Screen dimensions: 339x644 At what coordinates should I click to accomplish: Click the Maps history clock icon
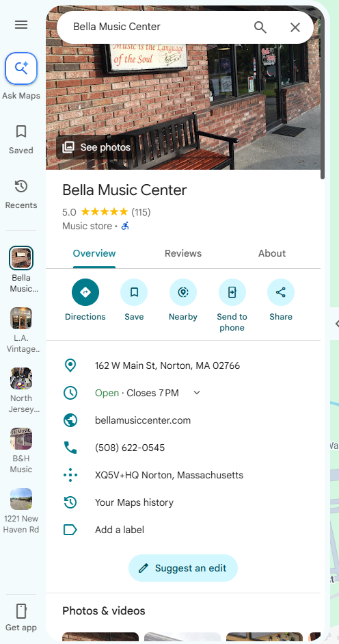(x=70, y=502)
